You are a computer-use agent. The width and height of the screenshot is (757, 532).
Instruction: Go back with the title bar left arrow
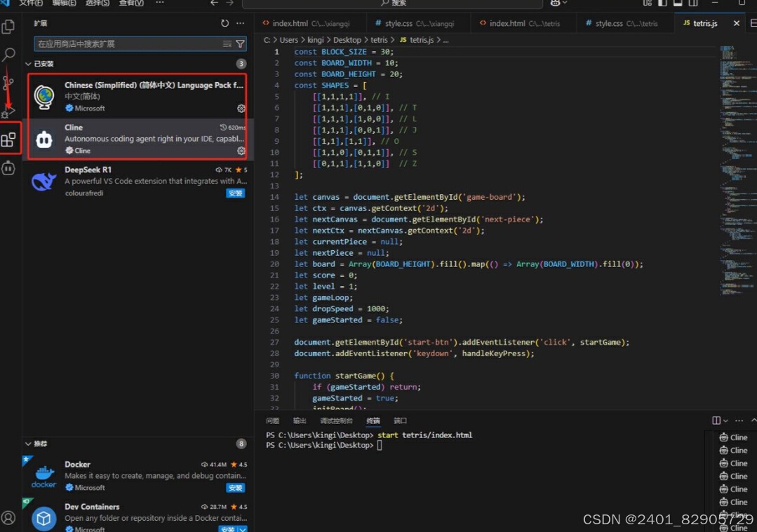click(x=215, y=3)
